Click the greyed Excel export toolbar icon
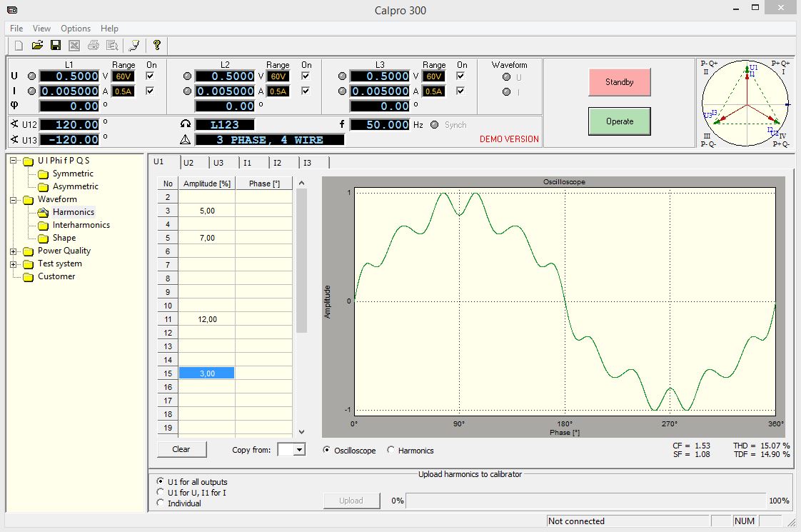 pyautogui.click(x=74, y=46)
